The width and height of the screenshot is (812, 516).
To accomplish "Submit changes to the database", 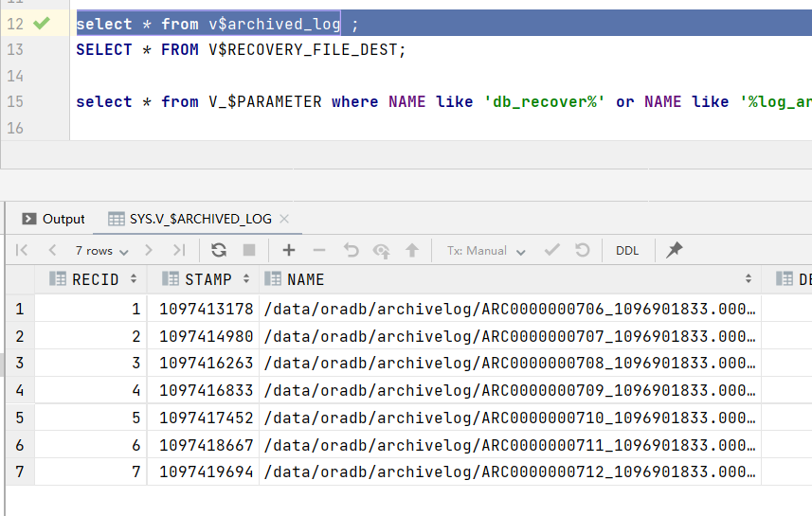I will point(412,251).
